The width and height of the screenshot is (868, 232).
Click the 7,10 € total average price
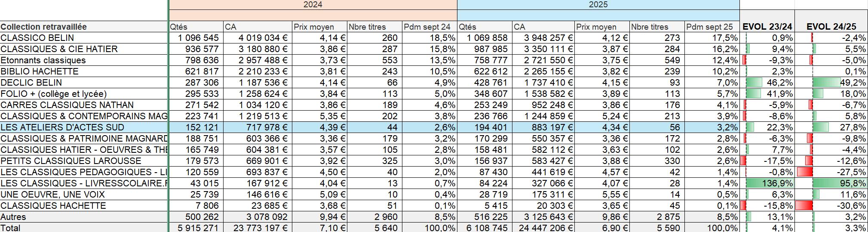pos(319,228)
